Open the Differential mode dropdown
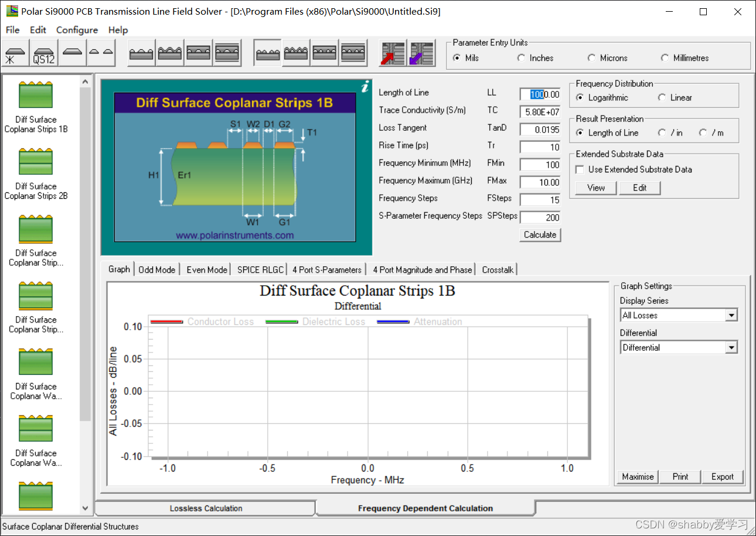Image resolution: width=756 pixels, height=536 pixels. (x=731, y=348)
